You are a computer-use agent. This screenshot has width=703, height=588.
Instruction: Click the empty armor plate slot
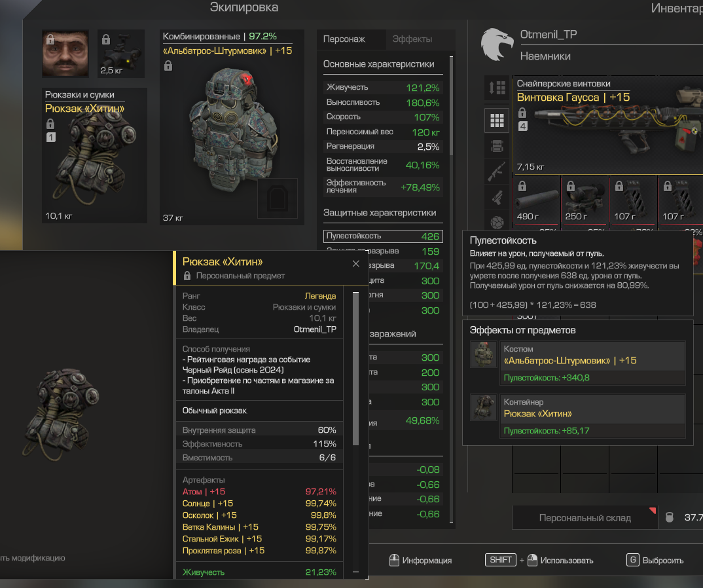click(278, 198)
